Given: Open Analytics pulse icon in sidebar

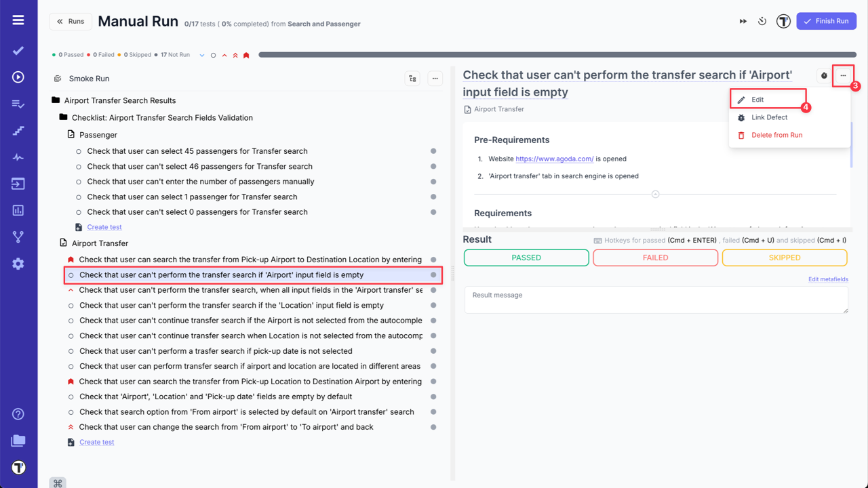Looking at the screenshot, I should click(18, 157).
